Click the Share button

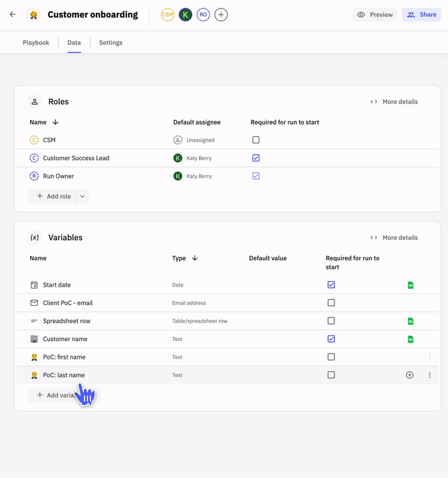coord(421,15)
